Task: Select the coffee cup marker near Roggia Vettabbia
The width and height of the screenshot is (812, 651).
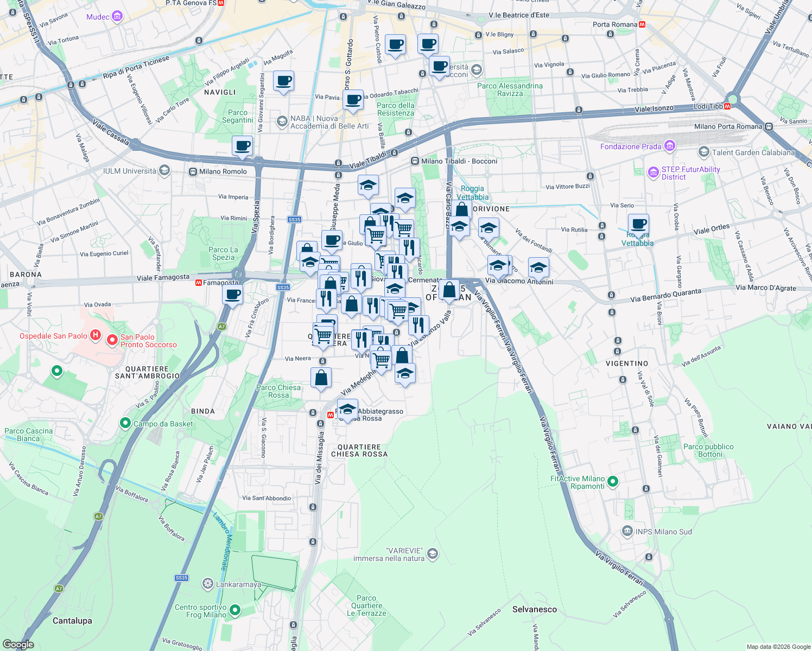Action: click(638, 224)
